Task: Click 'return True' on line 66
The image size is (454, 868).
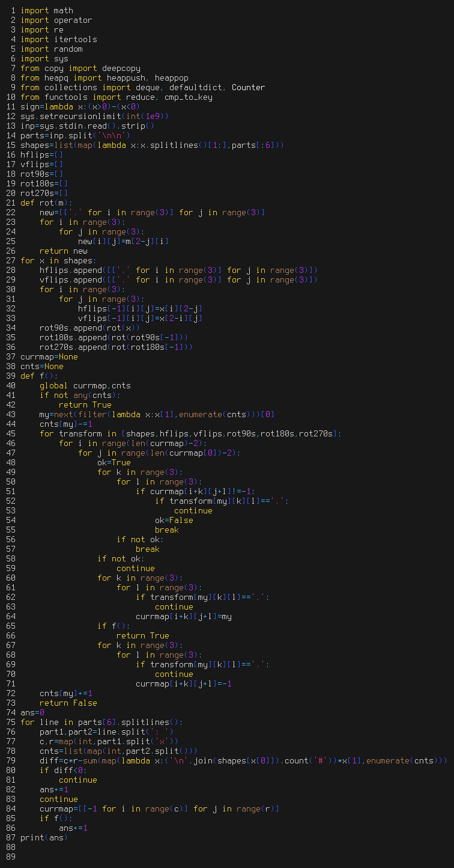Action: [x=143, y=635]
